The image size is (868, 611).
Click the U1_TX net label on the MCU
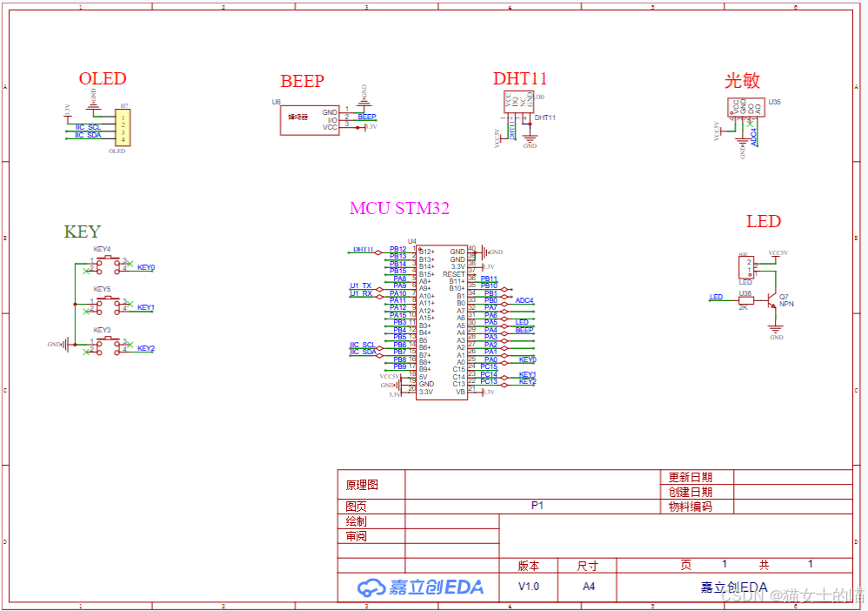(361, 285)
